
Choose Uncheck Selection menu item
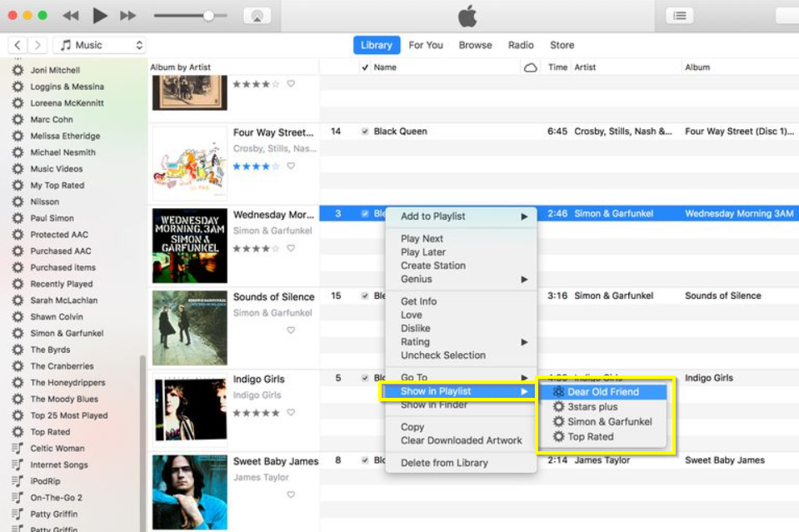(442, 355)
